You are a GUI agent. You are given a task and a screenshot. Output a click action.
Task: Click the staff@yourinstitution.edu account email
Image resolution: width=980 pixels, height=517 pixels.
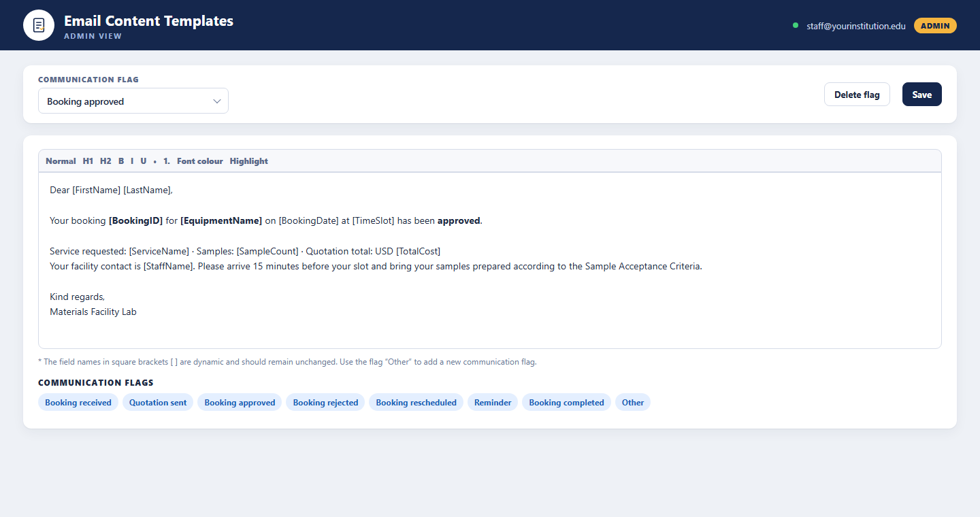coord(856,26)
